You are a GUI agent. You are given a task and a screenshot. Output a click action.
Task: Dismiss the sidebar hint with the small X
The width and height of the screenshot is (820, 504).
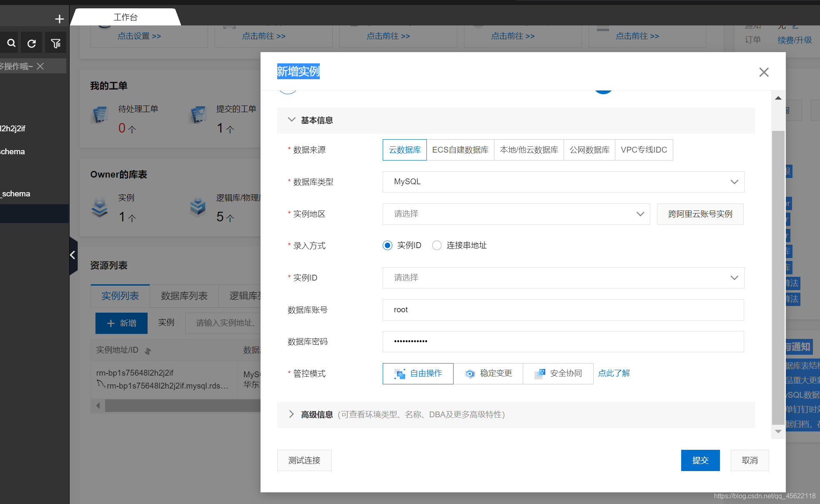40,66
